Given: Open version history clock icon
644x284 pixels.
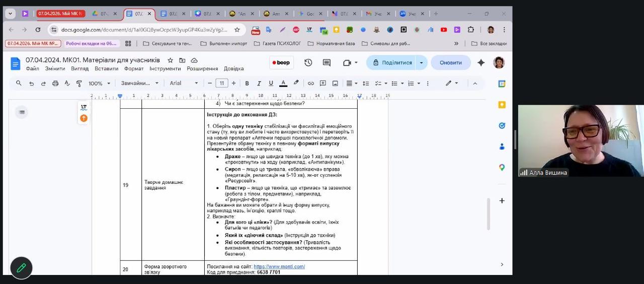Looking at the screenshot, I should pyautogui.click(x=308, y=63).
